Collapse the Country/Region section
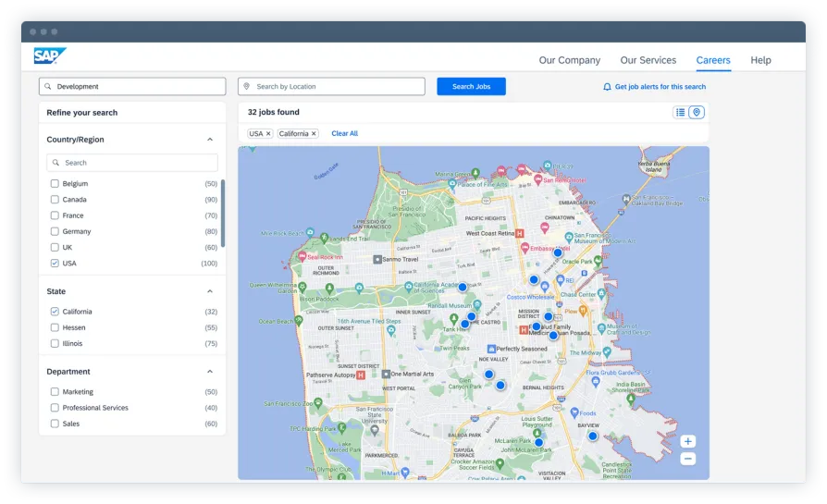This screenshot has height=504, width=827. [210, 140]
